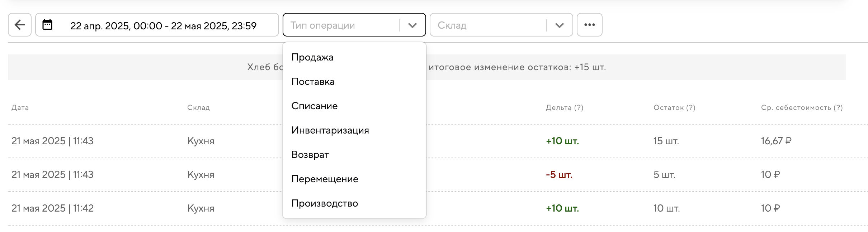Click the Тип операции input field
Screen dimensions: 868x232
click(341, 25)
